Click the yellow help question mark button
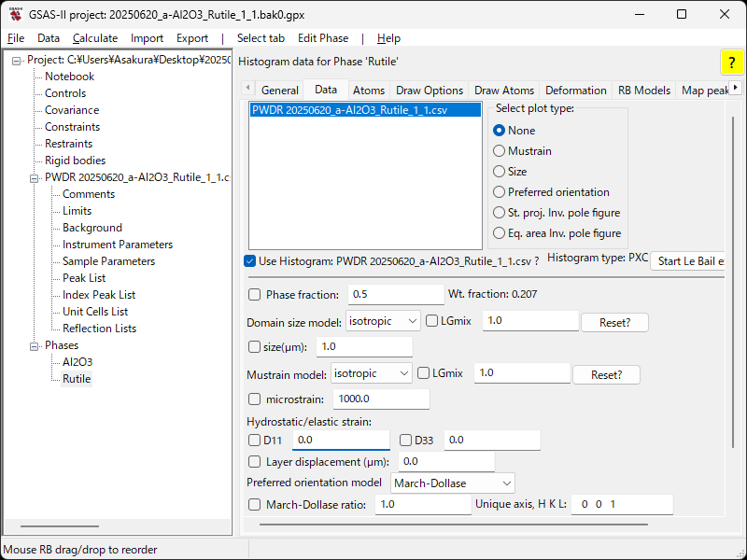Image resolution: width=747 pixels, height=560 pixels. point(731,62)
